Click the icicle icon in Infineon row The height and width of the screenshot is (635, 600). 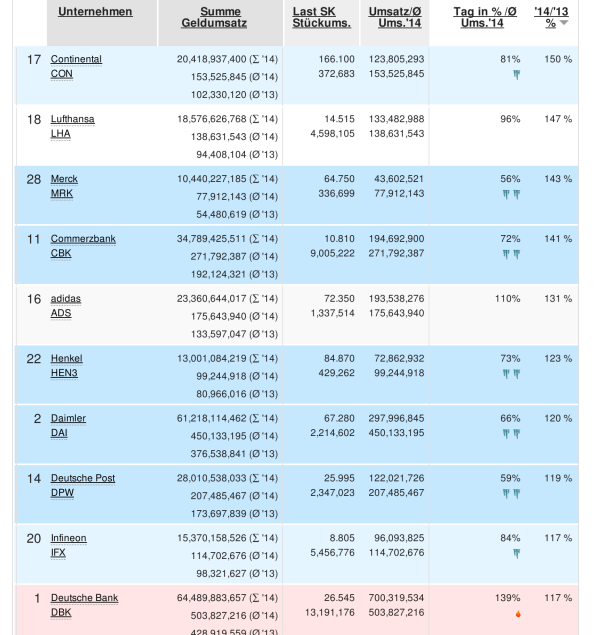pos(516,553)
